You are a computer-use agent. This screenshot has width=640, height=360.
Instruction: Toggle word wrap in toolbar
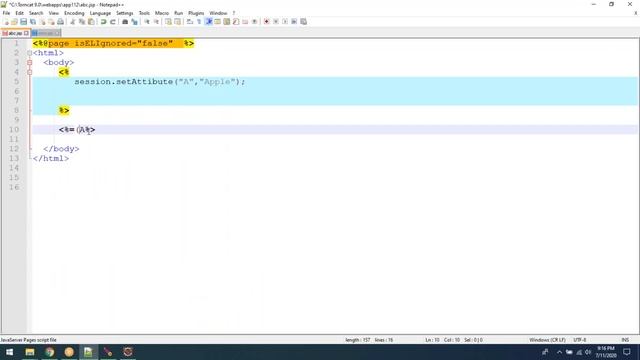click(190, 22)
